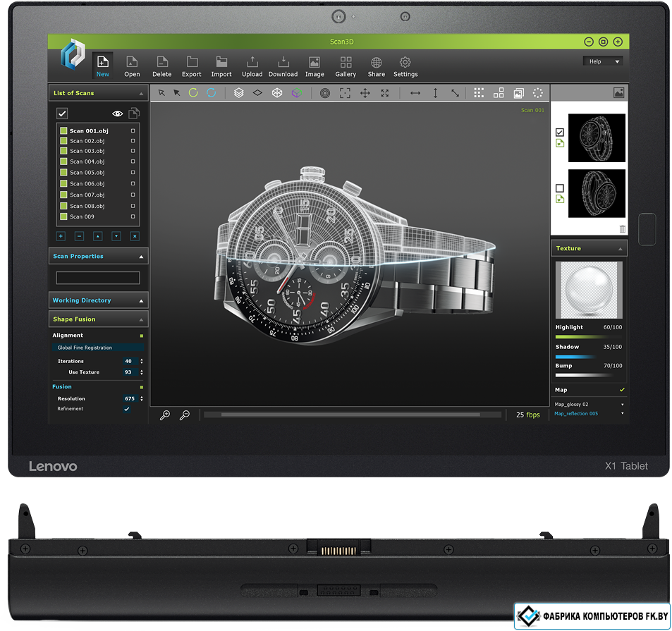This screenshot has width=672, height=631.
Task: Click the image icon above thumbnails
Action: click(x=618, y=92)
